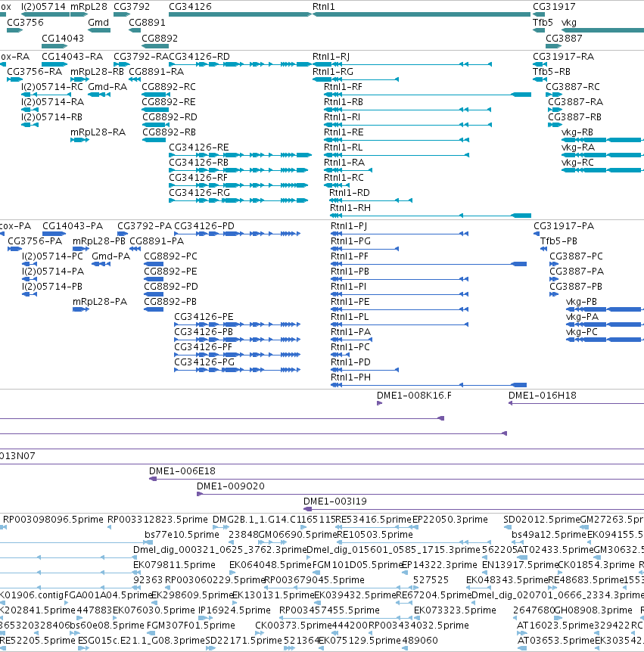644x652 pixels.
Task: Click the CG8892 gene label in top track
Action: click(x=160, y=39)
